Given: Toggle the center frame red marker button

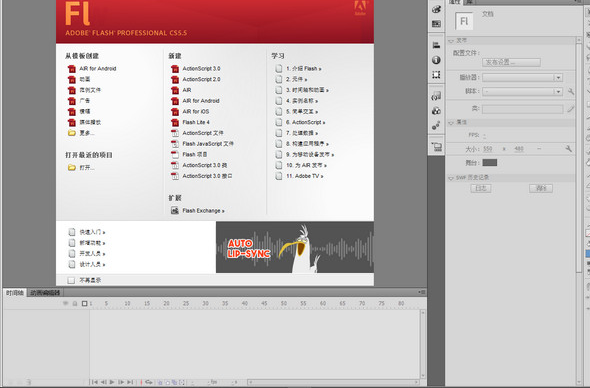Looking at the screenshot, I should [141, 382].
